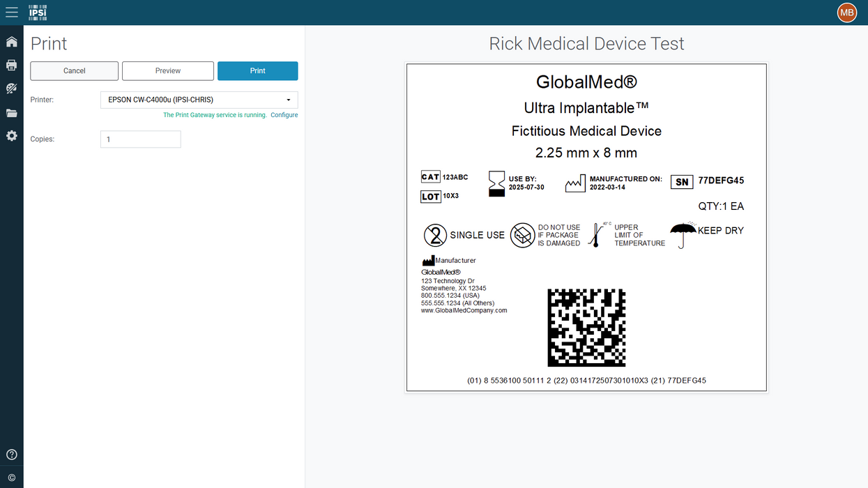Viewport: 868px width, 488px height.
Task: Click the Preview button
Action: click(x=168, y=71)
